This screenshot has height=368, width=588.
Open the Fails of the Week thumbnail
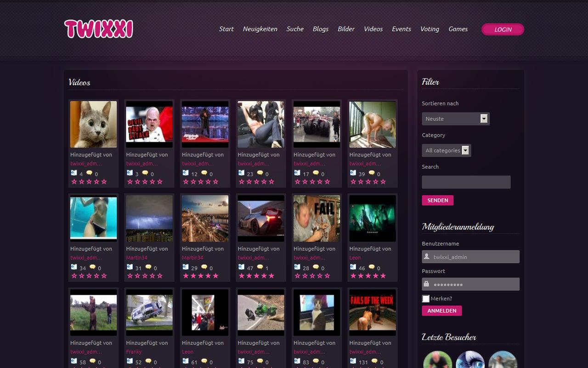click(x=373, y=313)
